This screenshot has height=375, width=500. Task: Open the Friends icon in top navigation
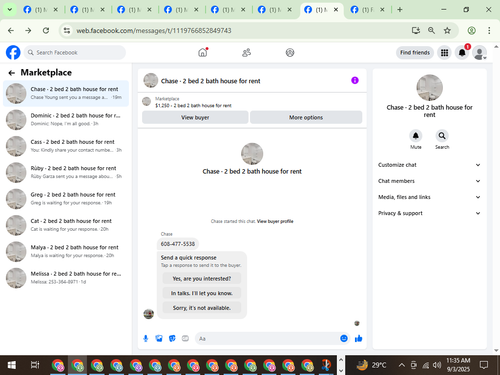(x=246, y=53)
